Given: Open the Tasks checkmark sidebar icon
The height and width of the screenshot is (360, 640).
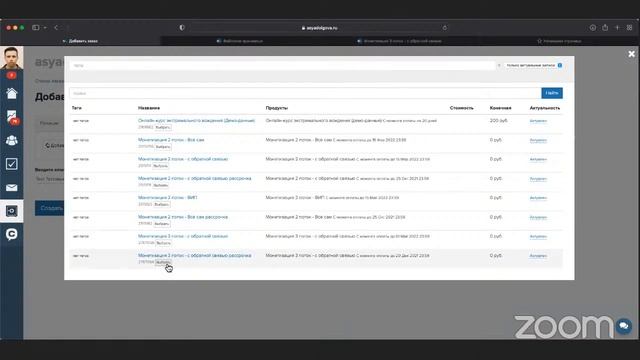Looking at the screenshot, I should coord(11,164).
